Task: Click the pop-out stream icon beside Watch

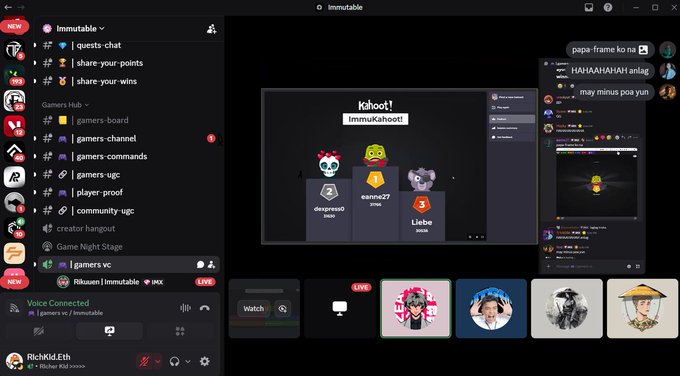Action: 283,309
